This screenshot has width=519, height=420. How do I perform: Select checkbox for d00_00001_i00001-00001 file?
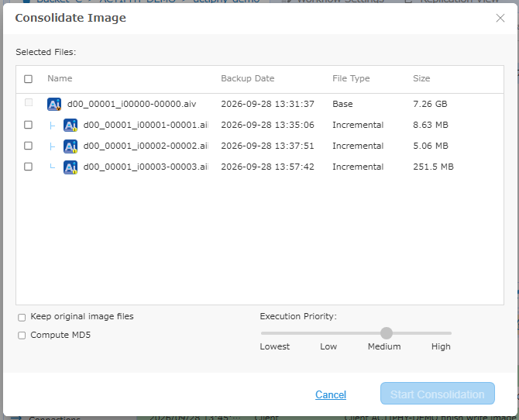click(x=29, y=125)
